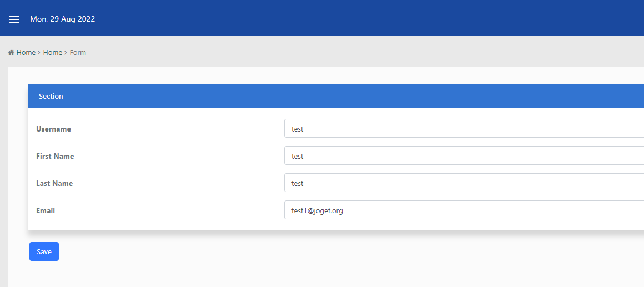Screen dimensions: 644x287
Task: Focus the Username input field
Action: pos(464,129)
